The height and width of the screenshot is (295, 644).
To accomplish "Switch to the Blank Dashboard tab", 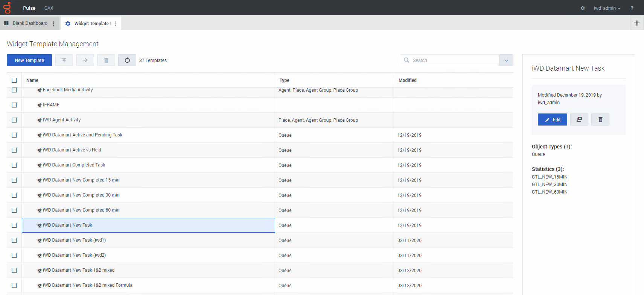I will [30, 23].
